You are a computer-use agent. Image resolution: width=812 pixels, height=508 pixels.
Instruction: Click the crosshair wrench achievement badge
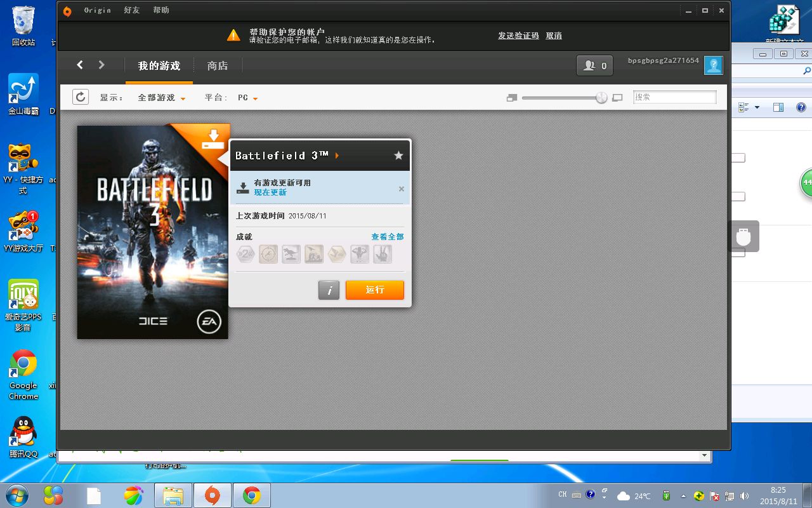tap(268, 255)
